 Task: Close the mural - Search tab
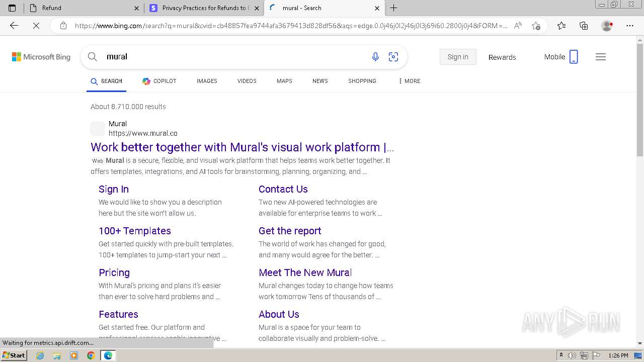coord(377,8)
